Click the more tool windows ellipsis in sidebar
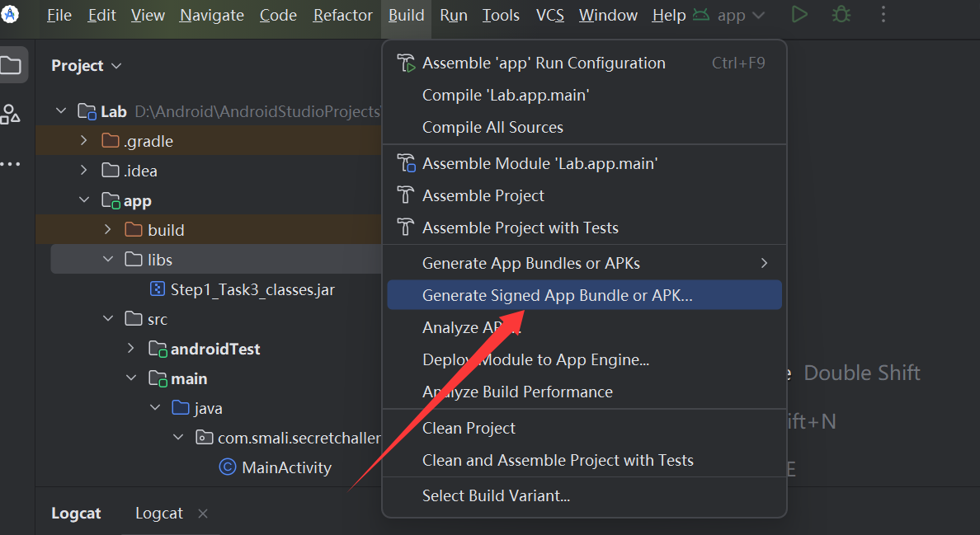Screen dimensions: 980x535 click(11, 164)
